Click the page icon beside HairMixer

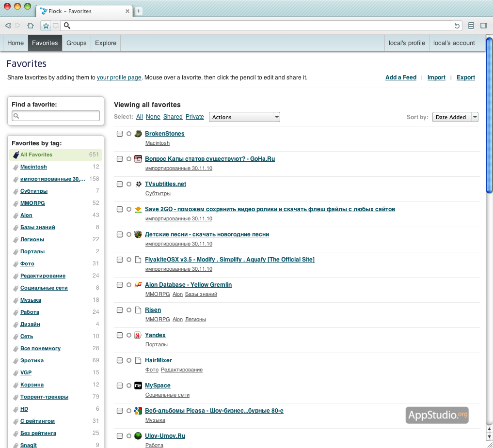(138, 360)
